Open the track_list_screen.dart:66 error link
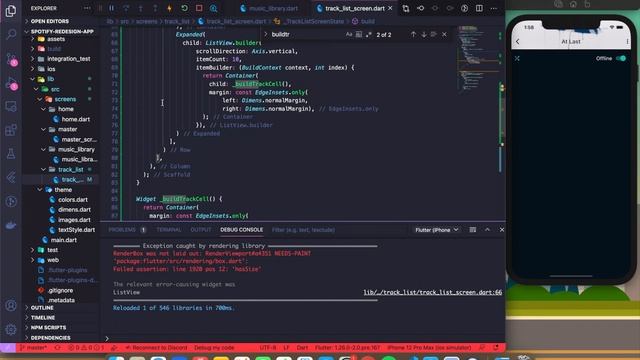The width and height of the screenshot is (640, 360). (433, 292)
